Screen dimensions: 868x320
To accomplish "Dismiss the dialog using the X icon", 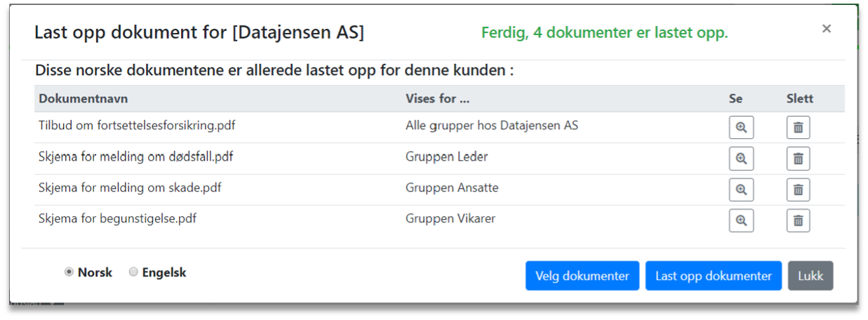I will [827, 29].
